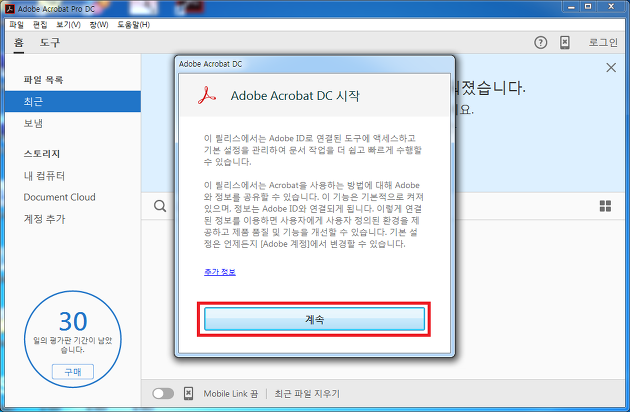Open the 파일 menu
Screen dimensions: 630x412
click(x=16, y=25)
